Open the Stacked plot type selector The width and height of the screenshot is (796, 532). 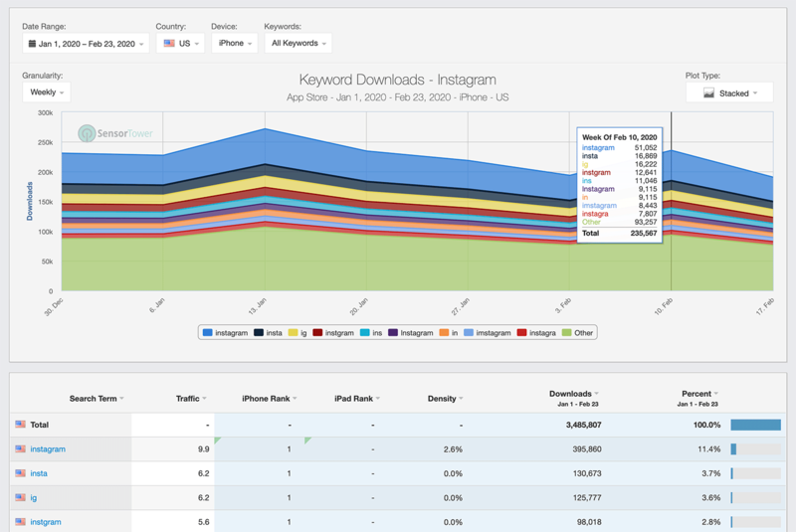coord(729,93)
